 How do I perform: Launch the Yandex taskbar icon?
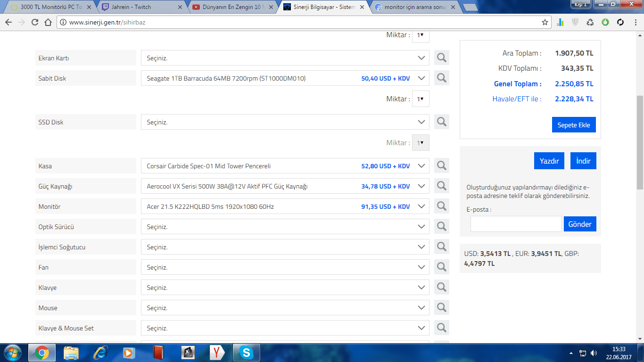pyautogui.click(x=217, y=353)
